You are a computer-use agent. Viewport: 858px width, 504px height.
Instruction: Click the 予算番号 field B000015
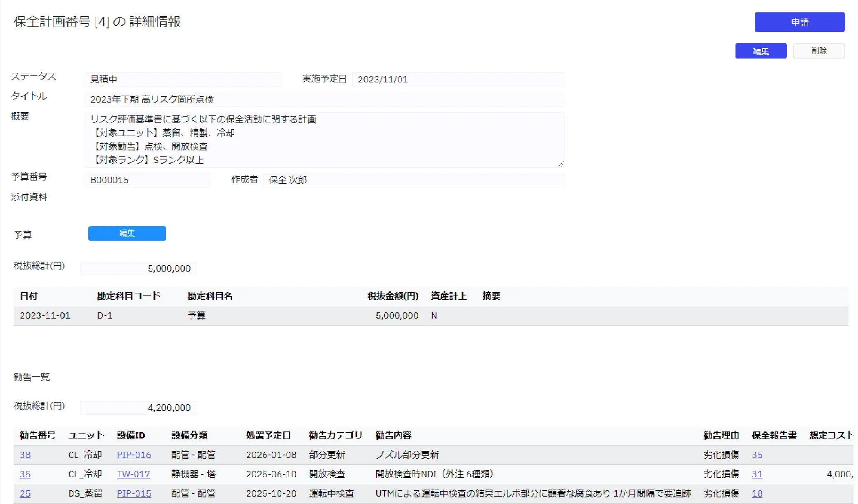(147, 180)
